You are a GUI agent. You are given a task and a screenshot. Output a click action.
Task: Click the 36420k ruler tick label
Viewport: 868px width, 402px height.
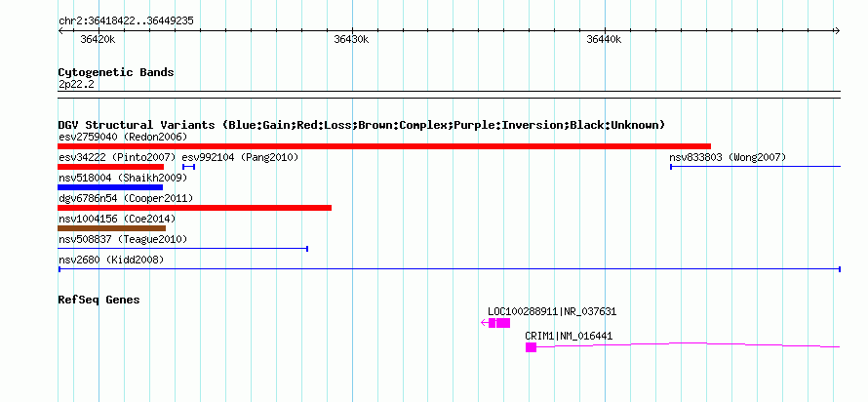tap(98, 39)
